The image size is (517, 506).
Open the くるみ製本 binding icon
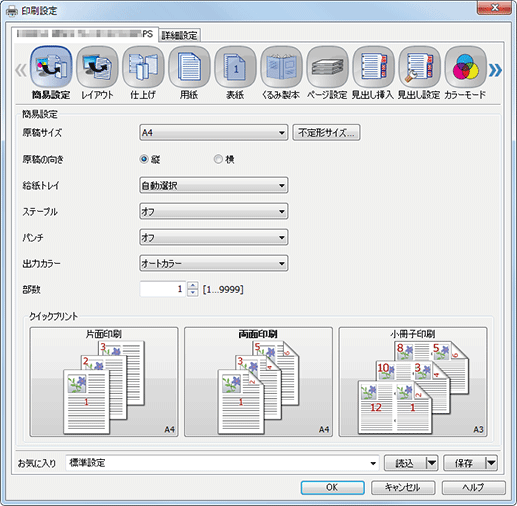281,67
